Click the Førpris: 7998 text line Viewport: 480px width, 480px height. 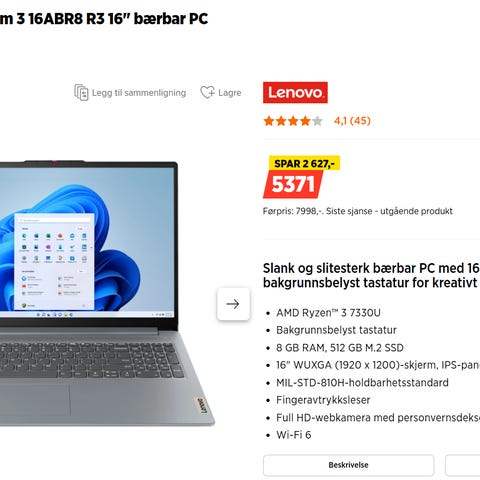(358, 211)
